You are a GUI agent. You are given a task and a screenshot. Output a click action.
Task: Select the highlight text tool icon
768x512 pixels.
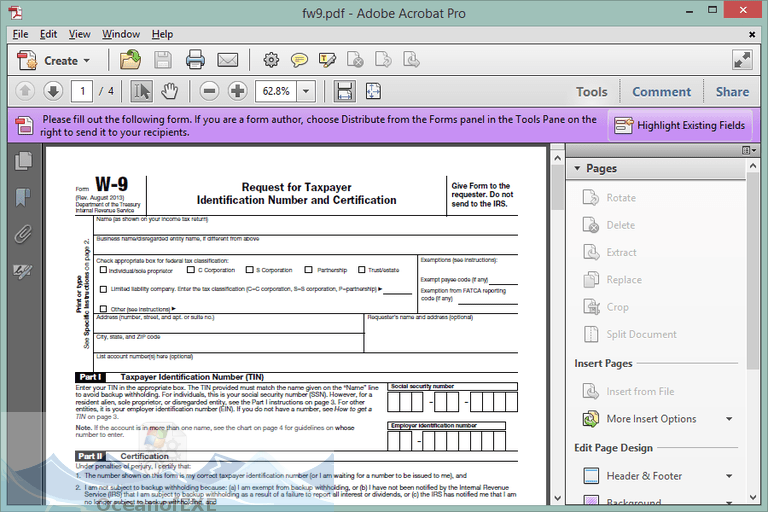pos(327,60)
